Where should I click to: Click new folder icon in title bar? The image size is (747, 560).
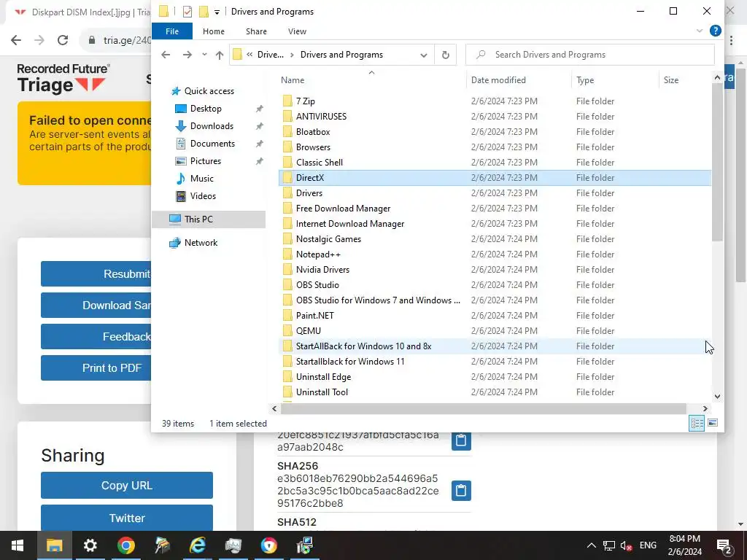(x=204, y=12)
